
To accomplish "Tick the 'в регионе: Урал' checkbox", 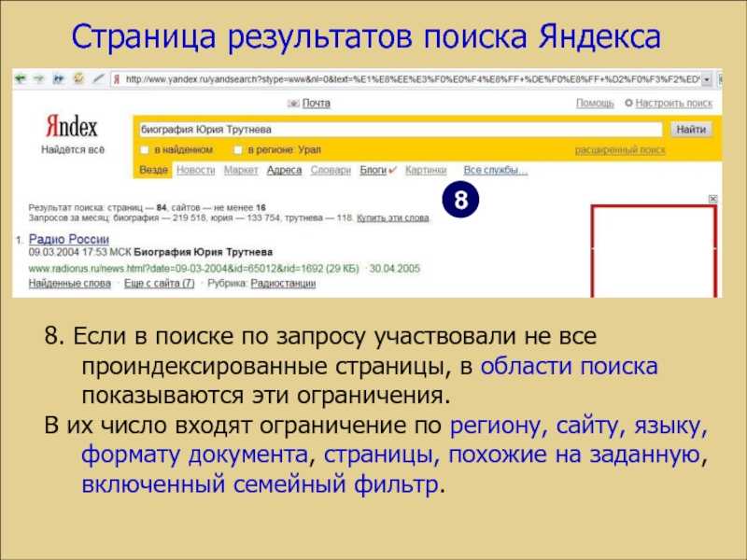I will point(238,150).
